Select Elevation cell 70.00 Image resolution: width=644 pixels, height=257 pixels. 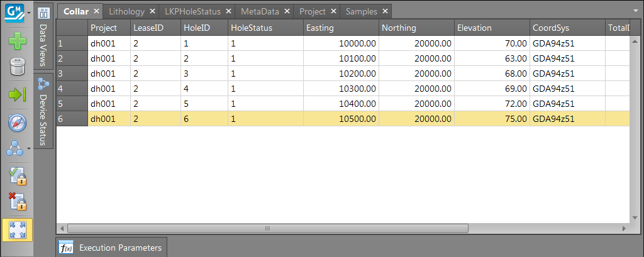point(492,43)
